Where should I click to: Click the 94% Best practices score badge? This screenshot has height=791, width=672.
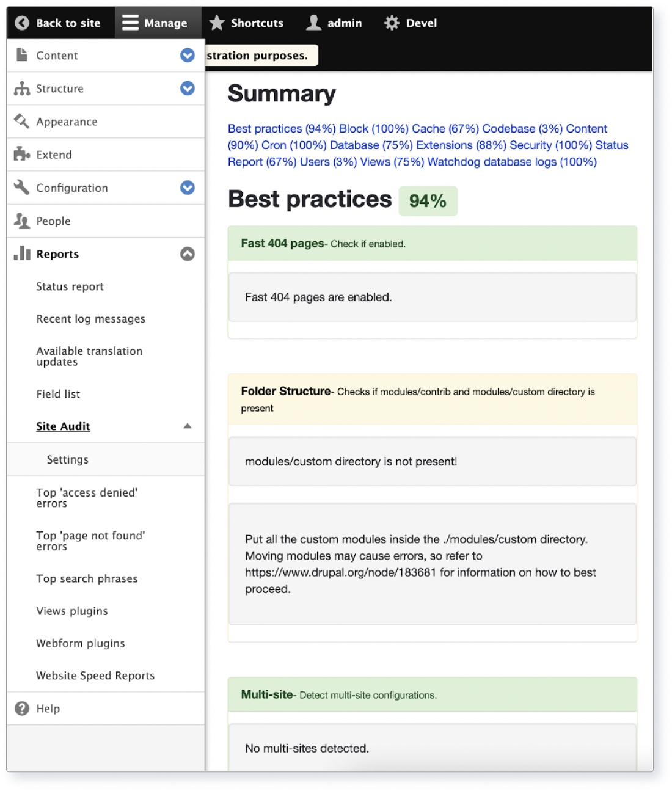coord(428,200)
